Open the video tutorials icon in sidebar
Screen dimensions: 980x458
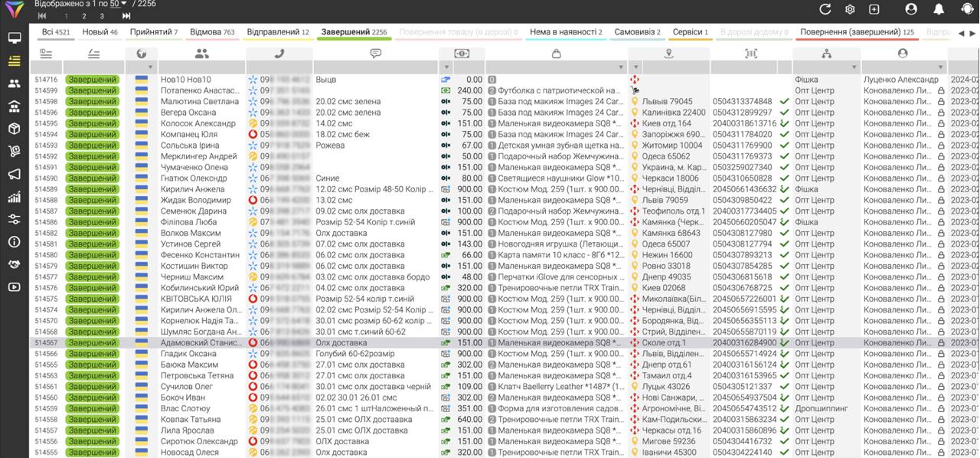click(x=13, y=288)
